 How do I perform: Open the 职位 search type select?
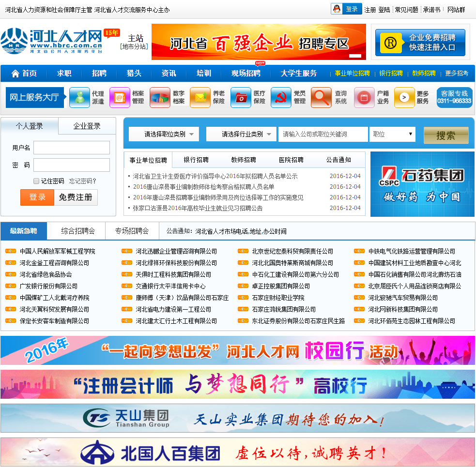coord(392,134)
